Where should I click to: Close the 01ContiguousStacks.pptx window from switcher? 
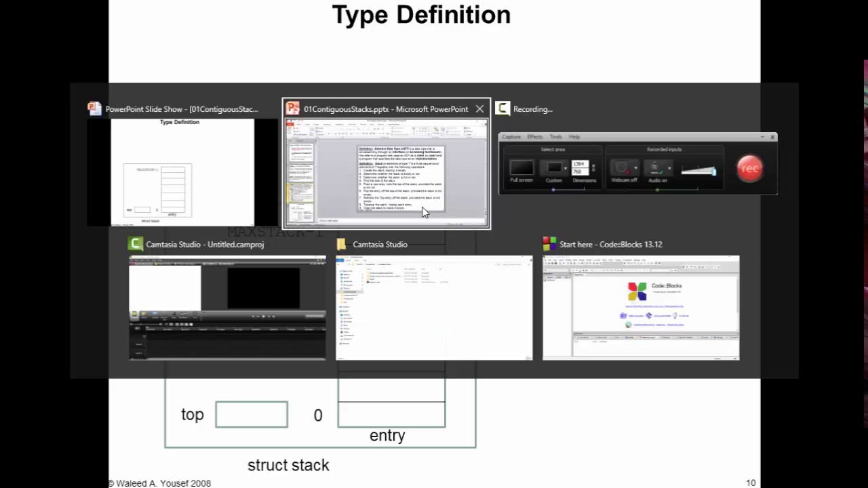[x=479, y=109]
